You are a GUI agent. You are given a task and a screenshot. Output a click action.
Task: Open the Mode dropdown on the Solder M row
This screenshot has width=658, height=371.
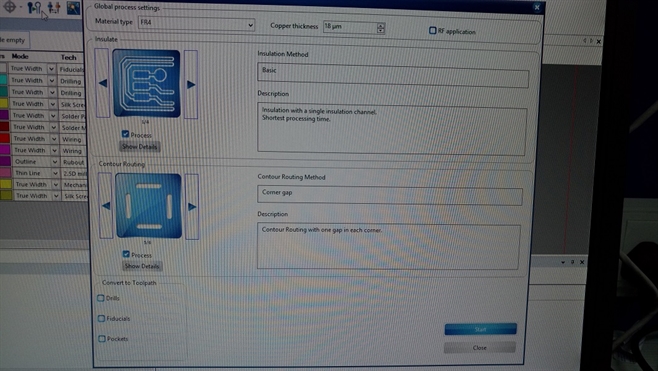point(53,127)
